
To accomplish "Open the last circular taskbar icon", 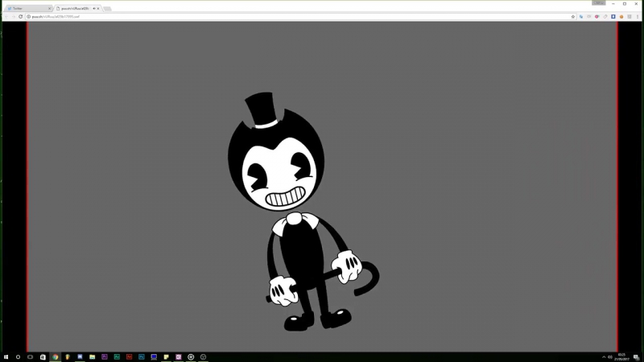I will [203, 357].
